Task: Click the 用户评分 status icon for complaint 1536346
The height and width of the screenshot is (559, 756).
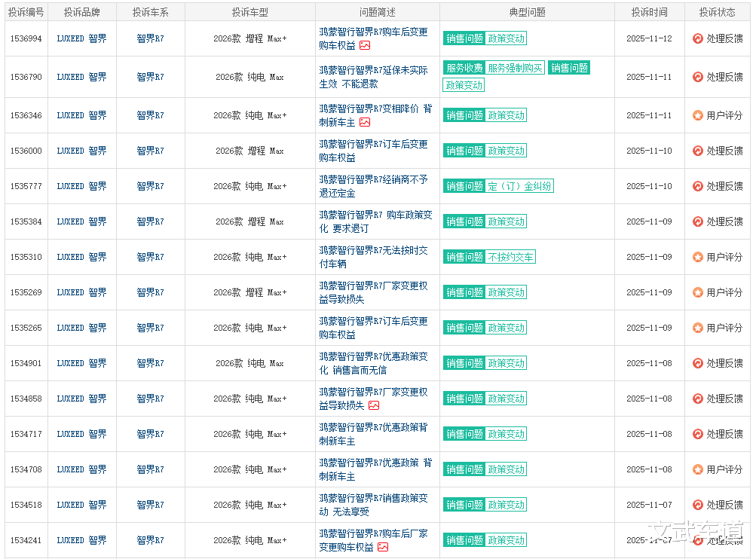Action: (698, 116)
